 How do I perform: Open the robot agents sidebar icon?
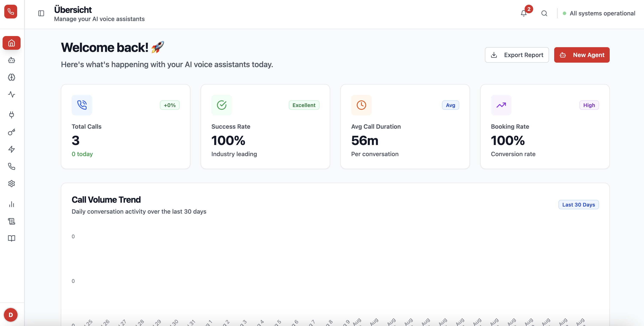pos(12,60)
